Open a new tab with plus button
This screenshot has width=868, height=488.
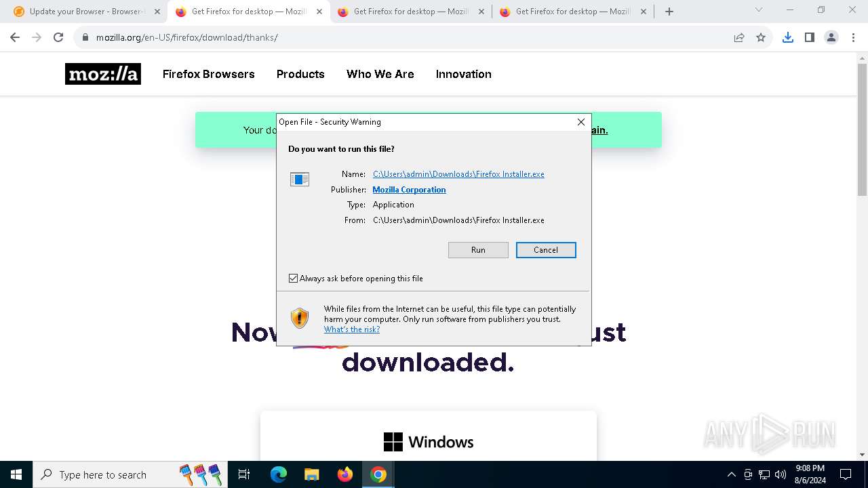pos(669,12)
